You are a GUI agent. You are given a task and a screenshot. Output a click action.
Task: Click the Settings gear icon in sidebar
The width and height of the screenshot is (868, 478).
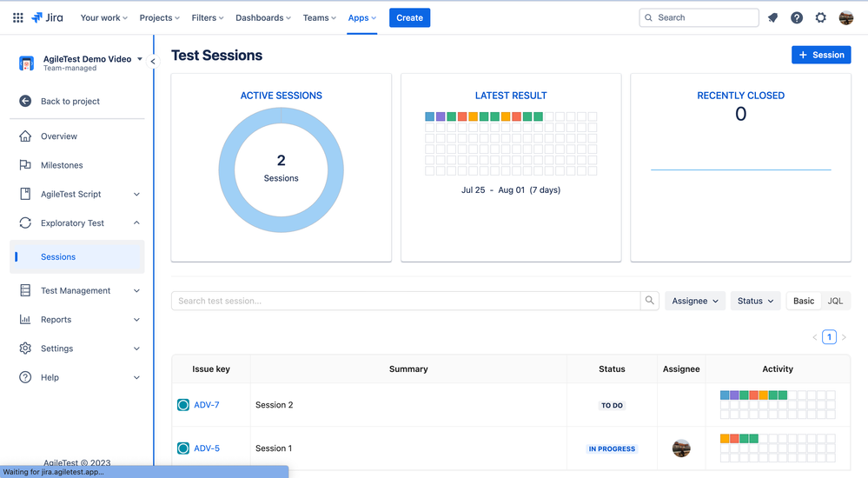click(25, 348)
